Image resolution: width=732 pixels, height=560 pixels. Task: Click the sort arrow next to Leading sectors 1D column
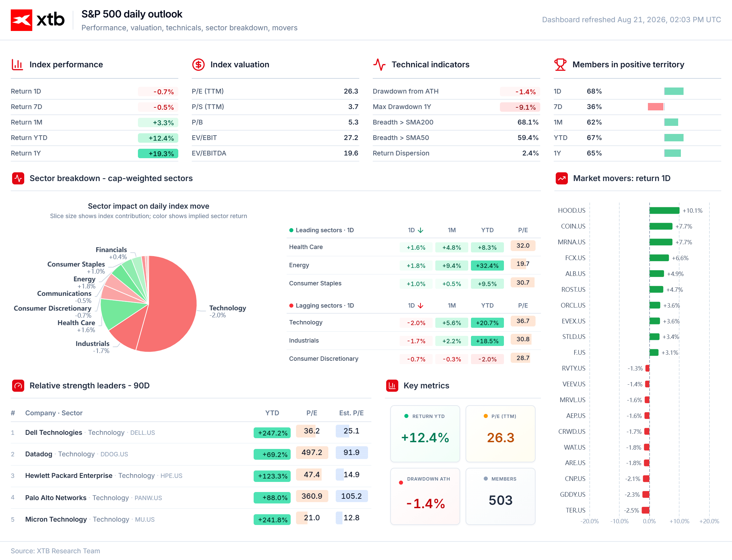pos(420,230)
